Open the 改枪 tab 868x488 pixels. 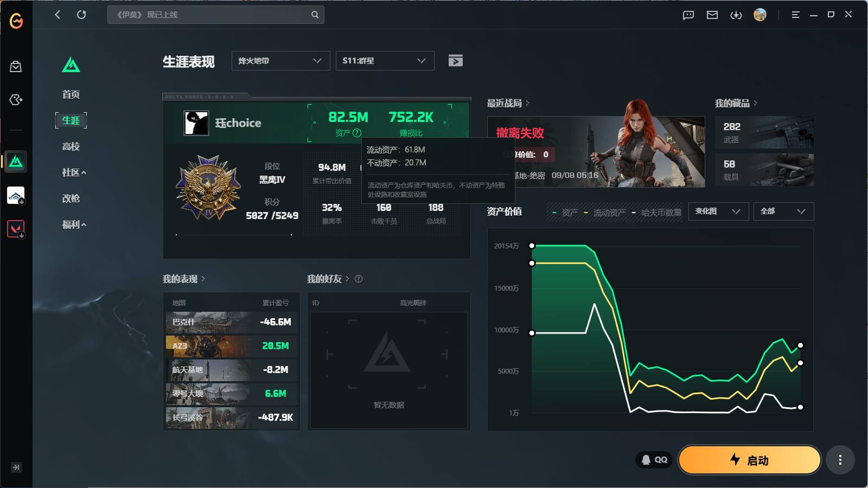(x=71, y=198)
